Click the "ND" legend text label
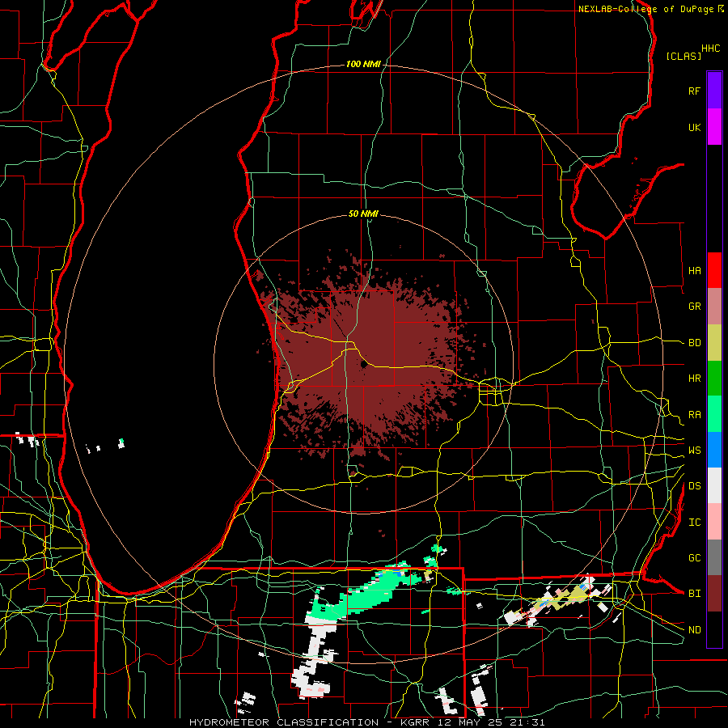Viewport: 728px width, 728px height. click(695, 630)
